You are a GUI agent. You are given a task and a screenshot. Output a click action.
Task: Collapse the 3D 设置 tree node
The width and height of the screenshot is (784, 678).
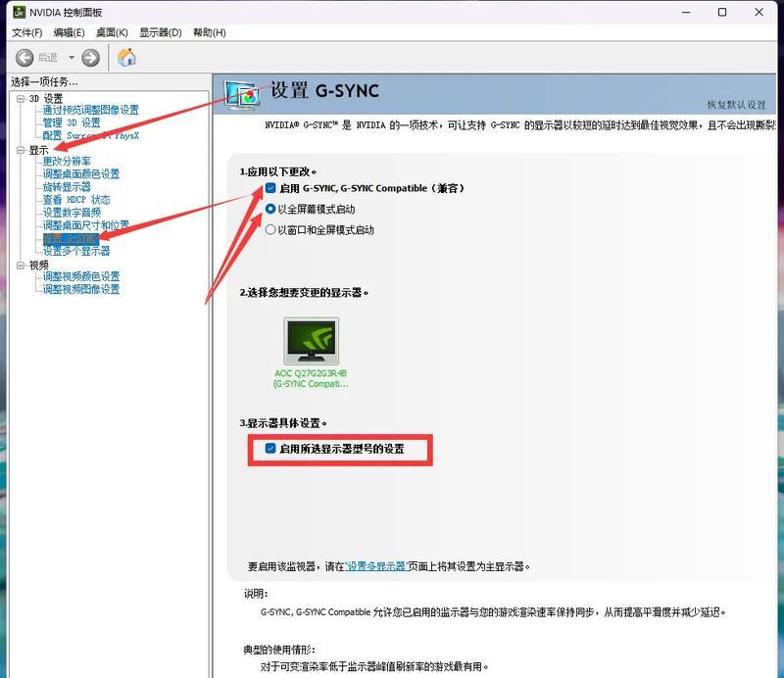coord(21,99)
